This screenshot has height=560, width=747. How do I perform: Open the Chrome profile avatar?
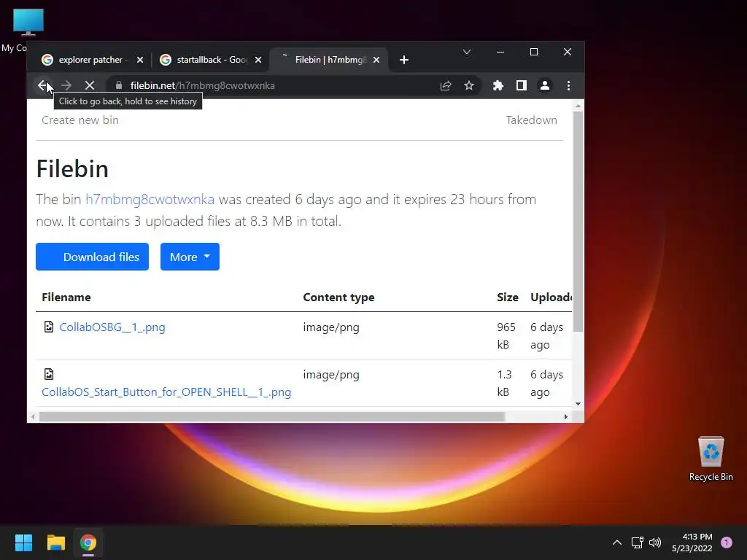[x=544, y=86]
